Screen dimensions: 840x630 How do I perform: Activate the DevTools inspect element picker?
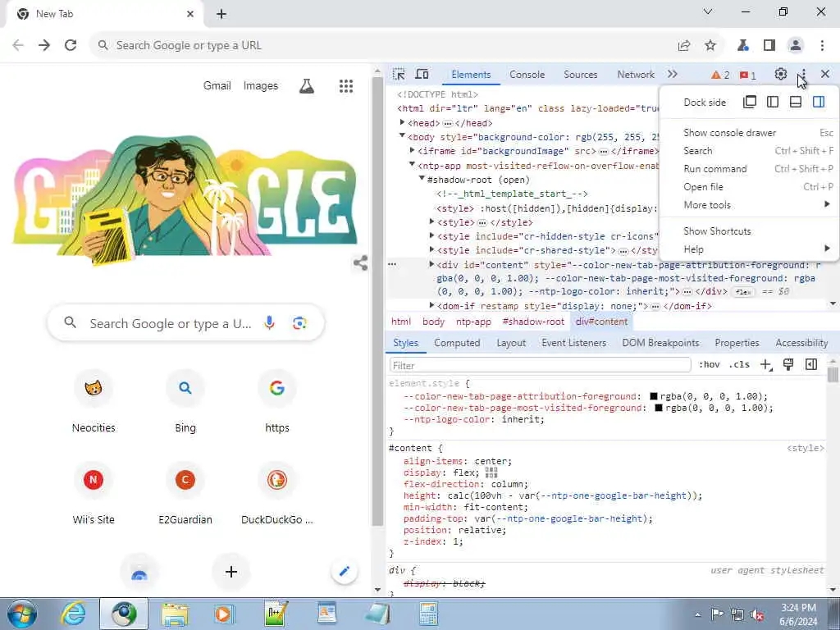click(x=399, y=75)
